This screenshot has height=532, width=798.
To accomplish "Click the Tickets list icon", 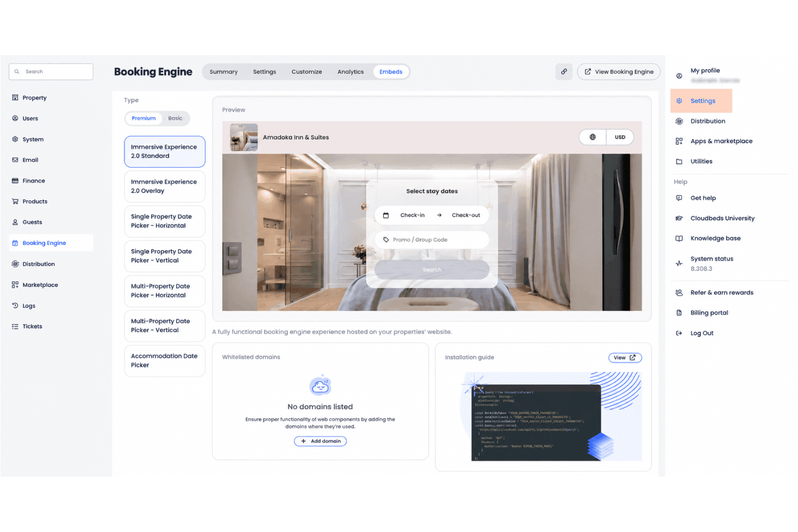I will click(15, 326).
